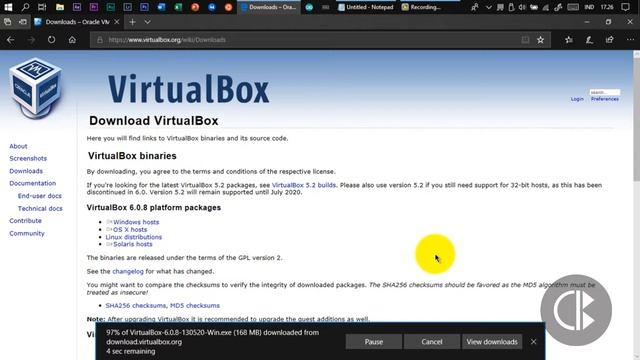Image resolution: width=640 pixels, height=360 pixels.
Task: Close the Downloads – Oracle VM tab
Action: [x=117, y=22]
